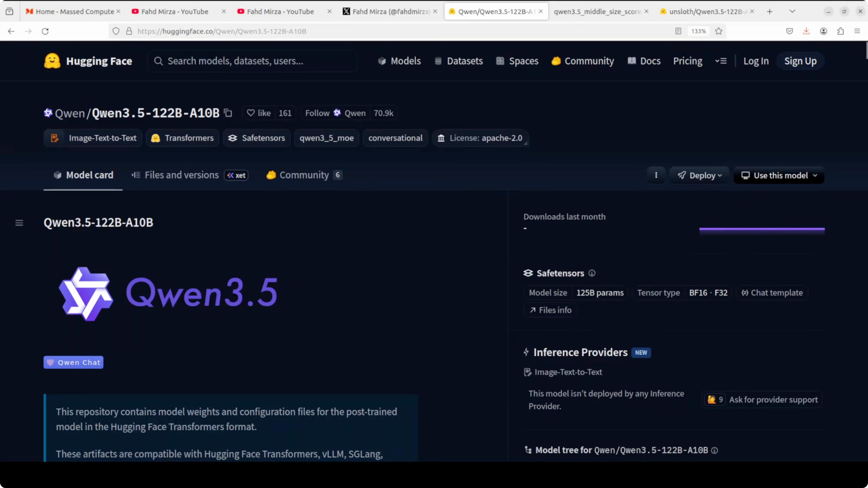Click the Model tree info icon
Screen dimensions: 868x488
(714, 450)
